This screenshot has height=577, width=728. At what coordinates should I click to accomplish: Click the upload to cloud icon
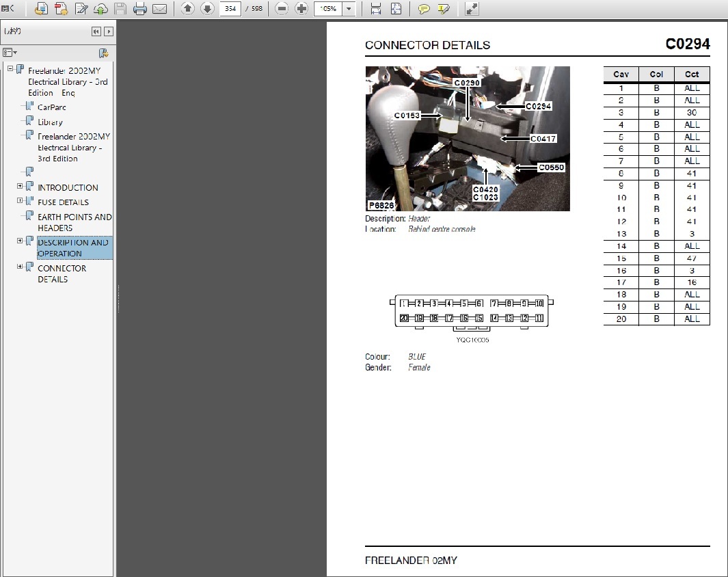(x=100, y=8)
